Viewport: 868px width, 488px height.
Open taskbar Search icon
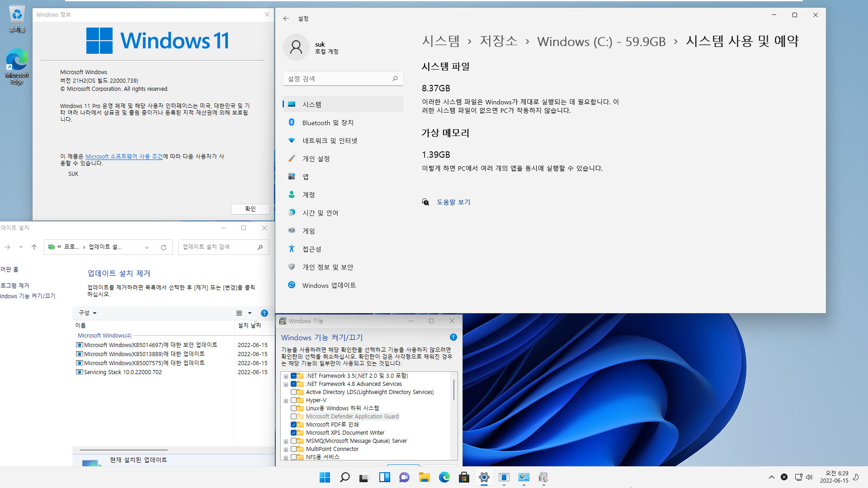coord(344,477)
